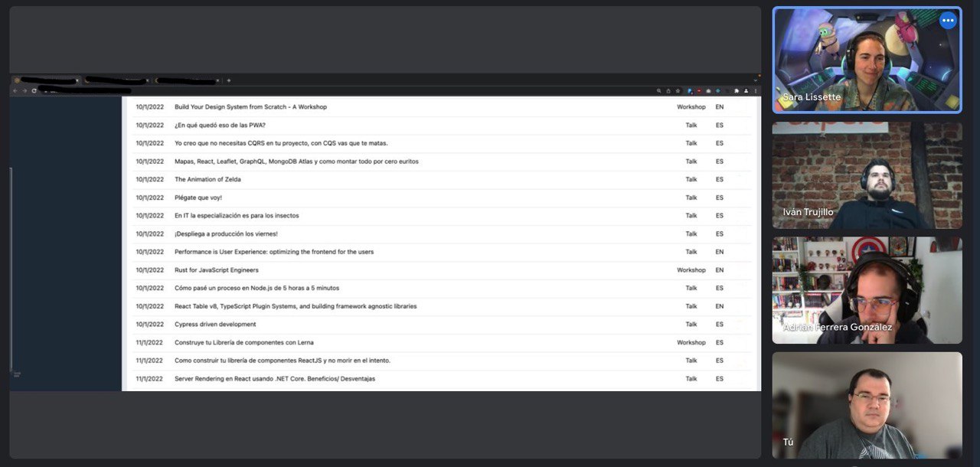
Task: Open the puzzle-piece extensions icon in the browser toolbar
Action: point(737,90)
